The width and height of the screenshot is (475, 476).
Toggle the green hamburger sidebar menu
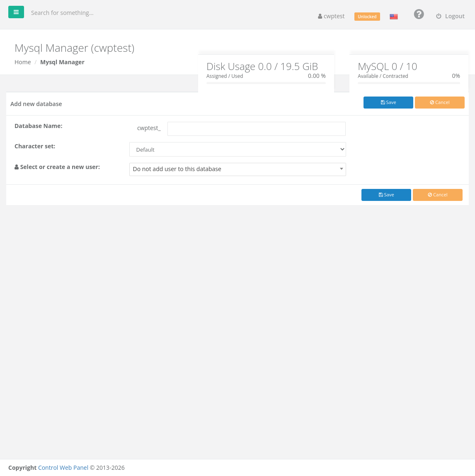(x=16, y=12)
